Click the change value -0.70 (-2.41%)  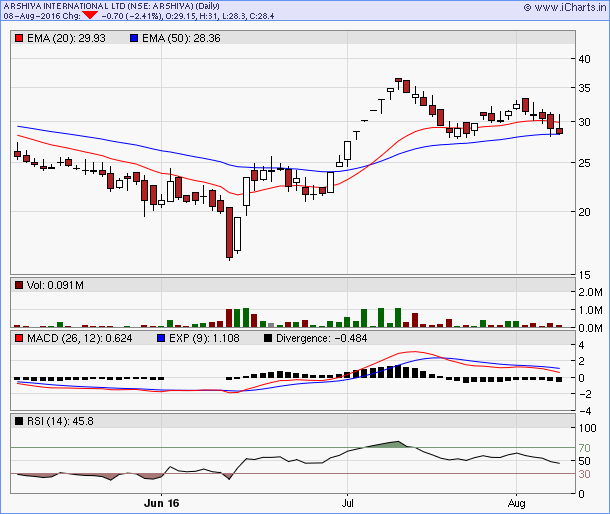click(x=131, y=16)
